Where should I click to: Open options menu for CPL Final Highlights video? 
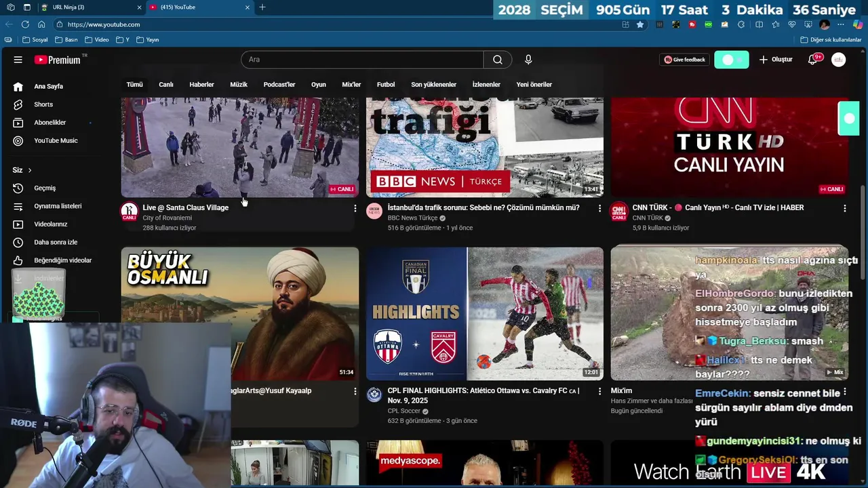click(x=599, y=392)
